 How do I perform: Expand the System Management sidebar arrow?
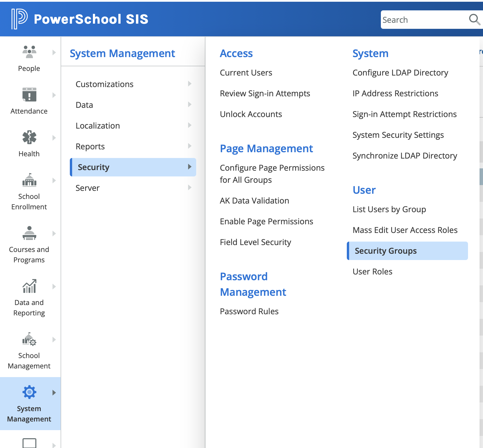coord(54,393)
